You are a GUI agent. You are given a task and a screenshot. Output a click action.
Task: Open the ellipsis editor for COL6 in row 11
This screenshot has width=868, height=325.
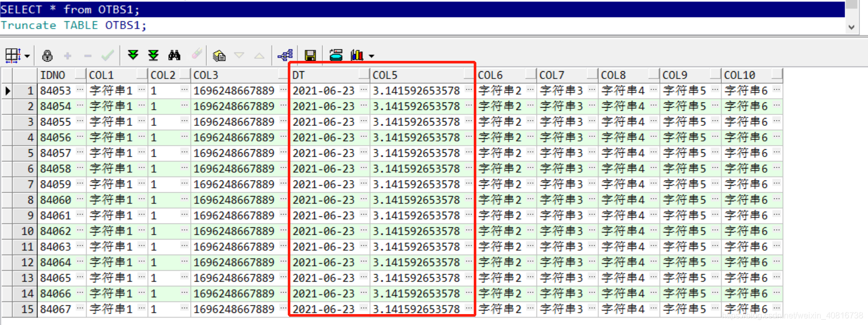[x=530, y=246]
